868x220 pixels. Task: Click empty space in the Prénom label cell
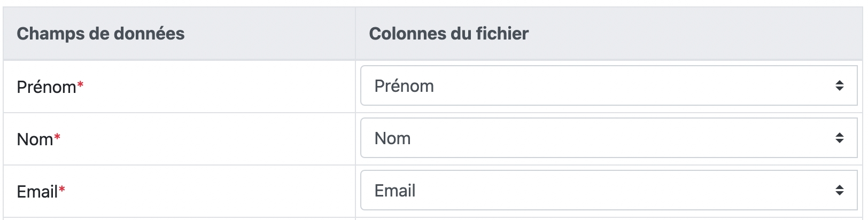pos(224,87)
